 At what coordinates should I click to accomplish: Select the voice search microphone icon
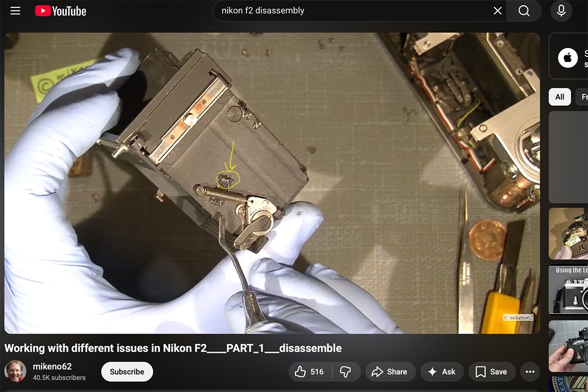(561, 10)
